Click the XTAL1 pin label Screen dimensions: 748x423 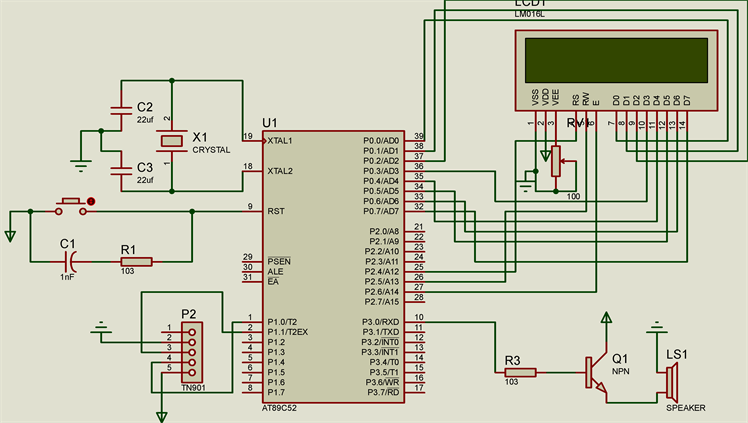tap(281, 141)
